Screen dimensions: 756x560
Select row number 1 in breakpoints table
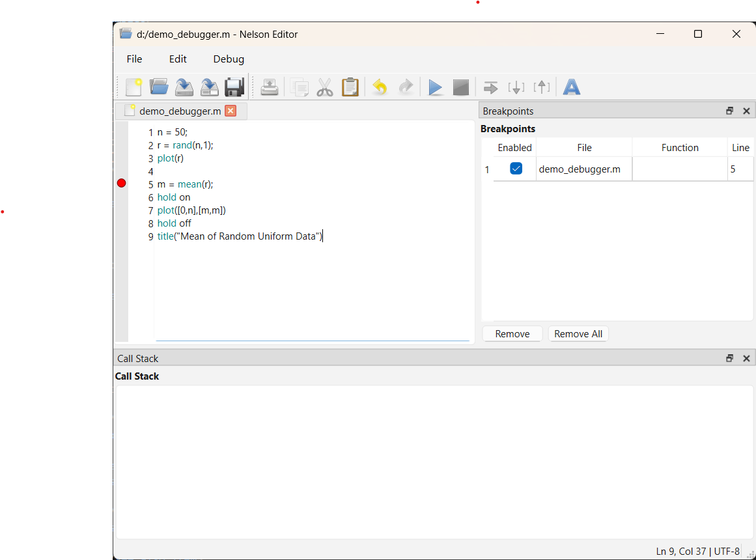pos(487,169)
